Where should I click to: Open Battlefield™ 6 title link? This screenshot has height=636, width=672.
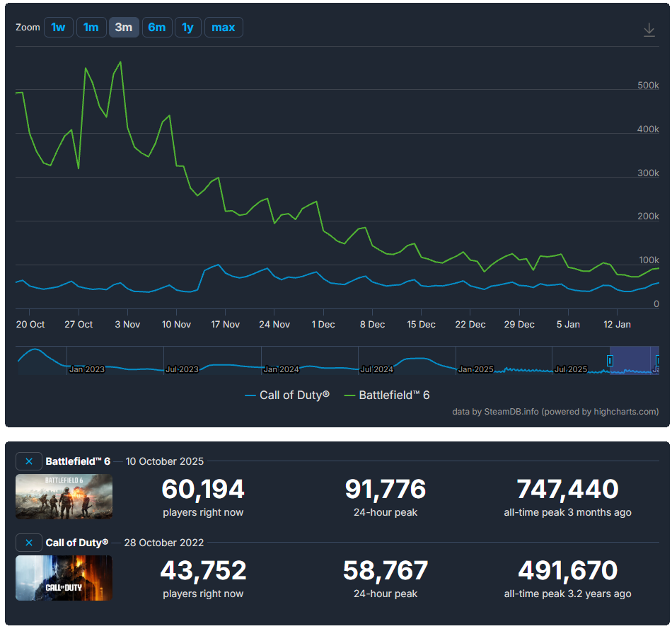(78, 461)
